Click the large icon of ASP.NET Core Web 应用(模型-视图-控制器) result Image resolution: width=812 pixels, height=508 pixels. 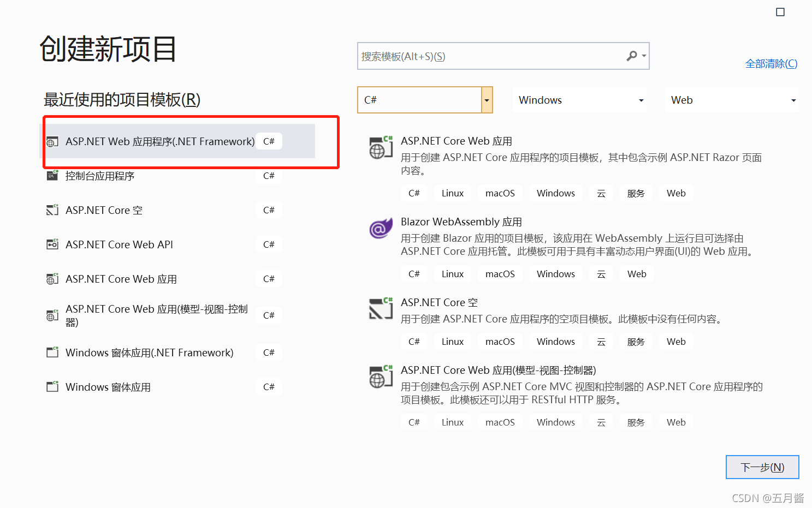pos(381,376)
